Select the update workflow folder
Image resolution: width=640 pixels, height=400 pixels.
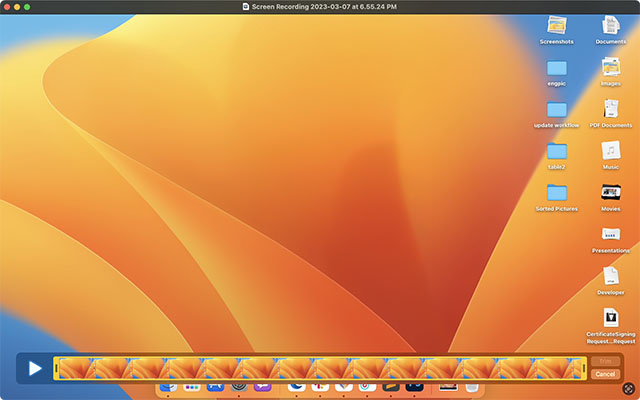pyautogui.click(x=557, y=109)
